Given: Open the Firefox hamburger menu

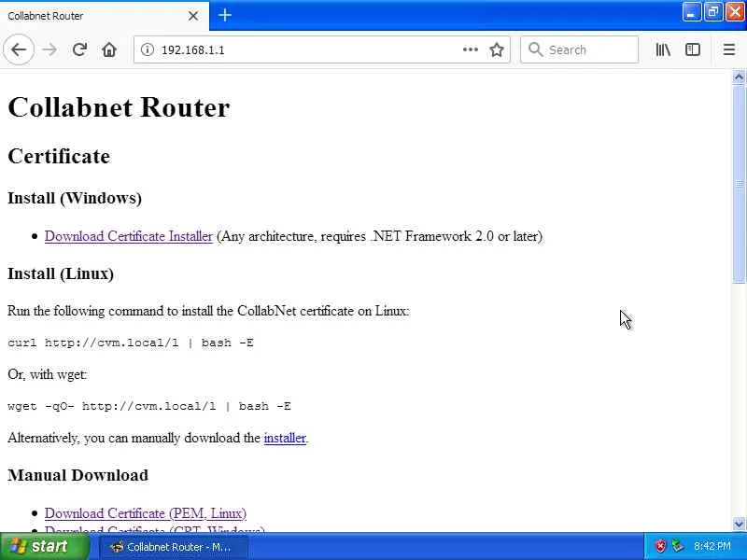Looking at the screenshot, I should (x=729, y=49).
